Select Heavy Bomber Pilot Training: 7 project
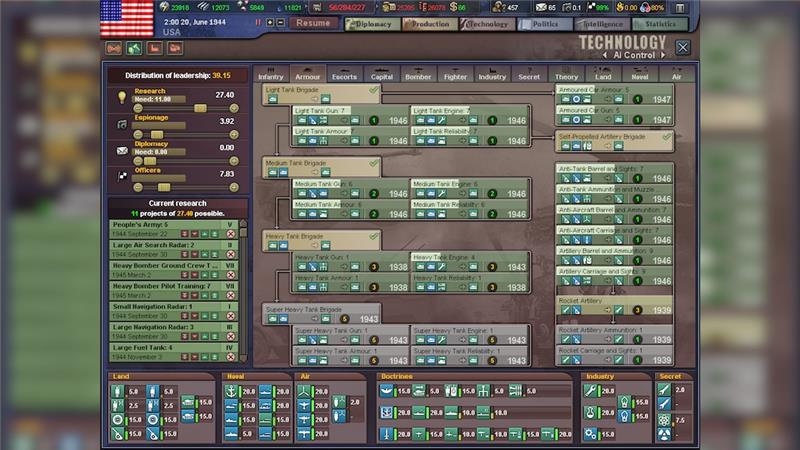 [x=173, y=290]
